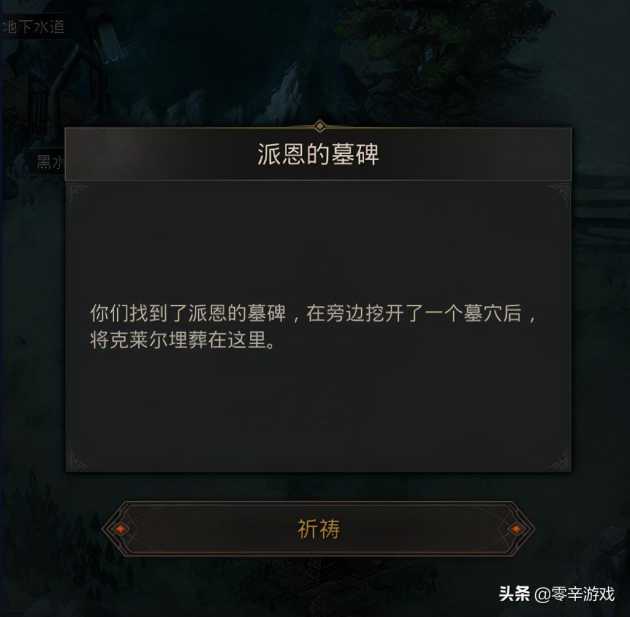Click bottom-right corner ornament of dialog
Image resolution: width=630 pixels, height=617 pixels.
(x=559, y=460)
